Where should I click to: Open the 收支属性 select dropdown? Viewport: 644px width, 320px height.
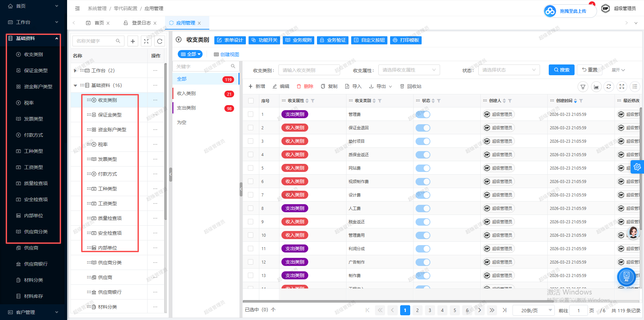pos(409,70)
